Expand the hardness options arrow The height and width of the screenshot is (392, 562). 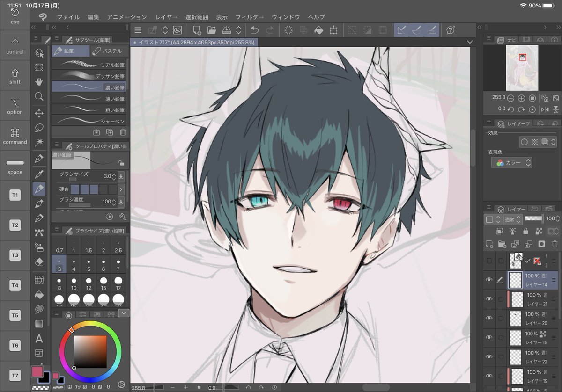click(121, 189)
